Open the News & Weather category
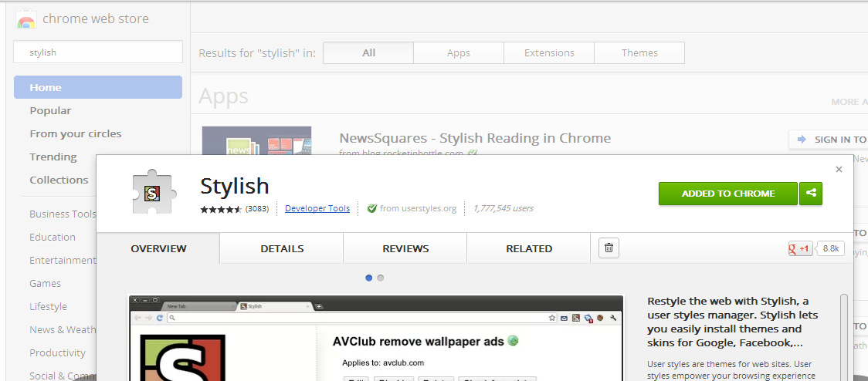 [x=63, y=329]
